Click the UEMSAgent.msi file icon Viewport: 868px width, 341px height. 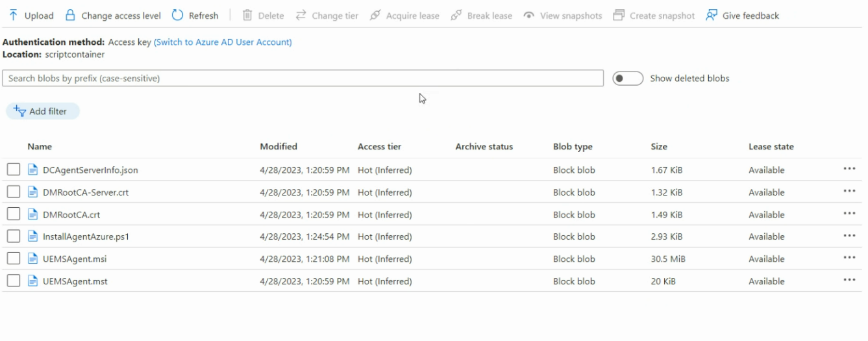click(33, 259)
